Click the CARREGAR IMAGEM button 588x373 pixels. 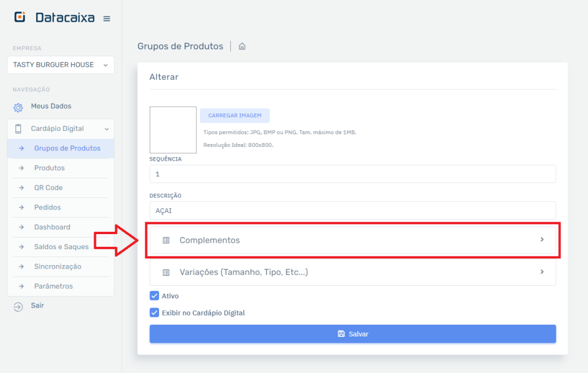click(235, 115)
